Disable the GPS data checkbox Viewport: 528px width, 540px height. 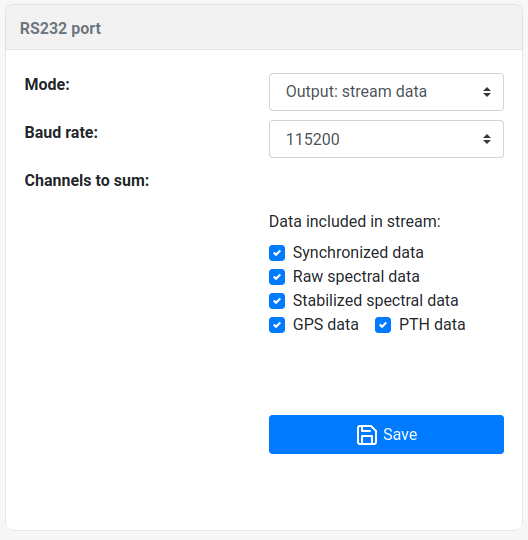277,325
